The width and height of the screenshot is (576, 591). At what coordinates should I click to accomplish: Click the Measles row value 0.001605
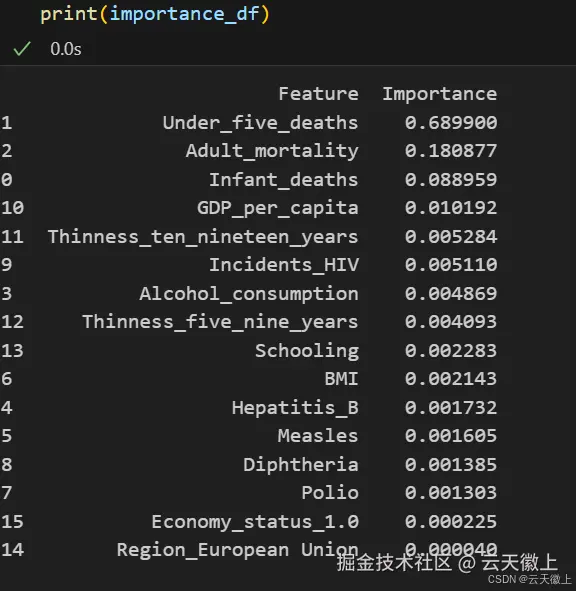451,436
